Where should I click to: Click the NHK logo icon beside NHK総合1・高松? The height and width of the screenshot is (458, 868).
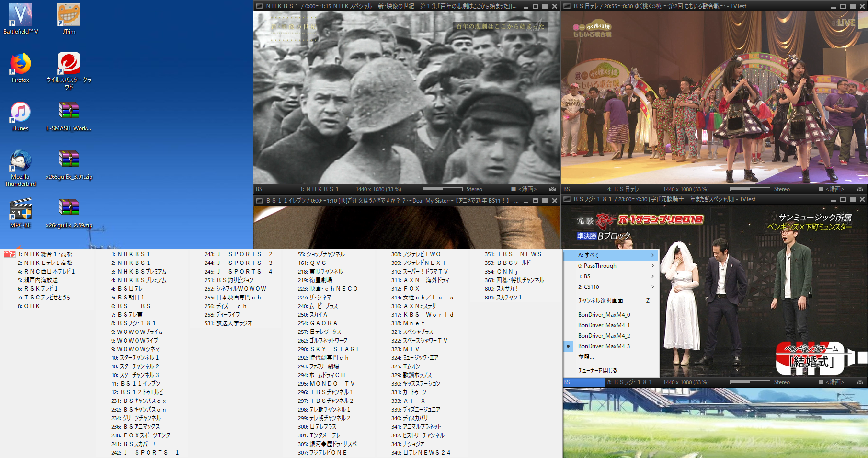click(x=10, y=254)
